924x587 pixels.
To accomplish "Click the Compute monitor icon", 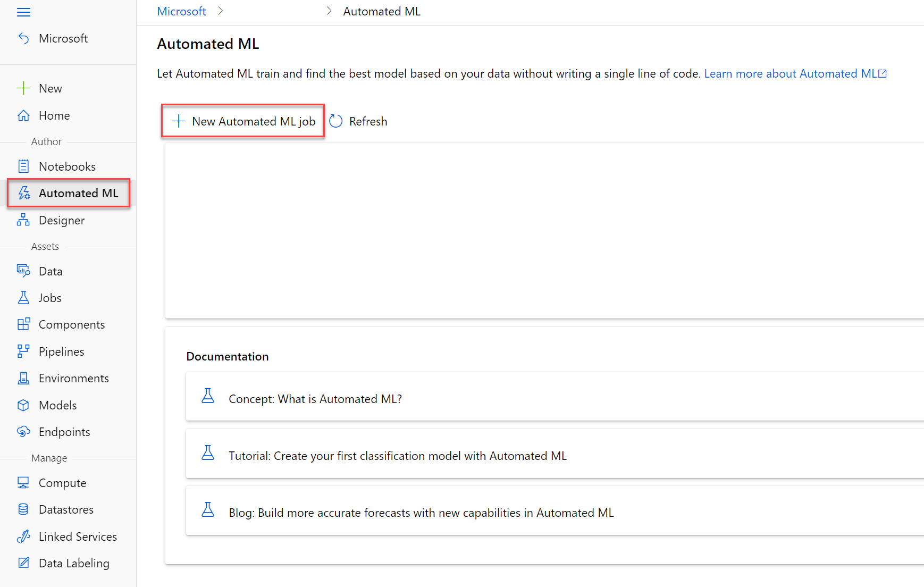I will tap(23, 483).
